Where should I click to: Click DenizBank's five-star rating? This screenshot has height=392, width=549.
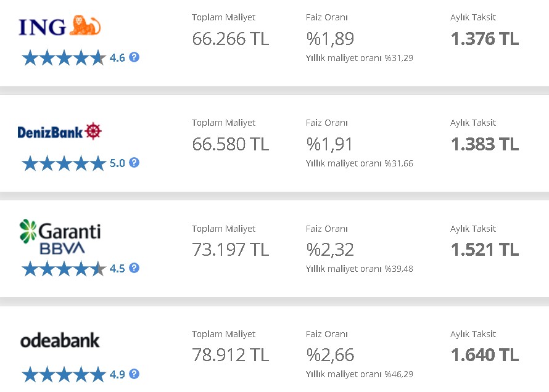tap(64, 163)
